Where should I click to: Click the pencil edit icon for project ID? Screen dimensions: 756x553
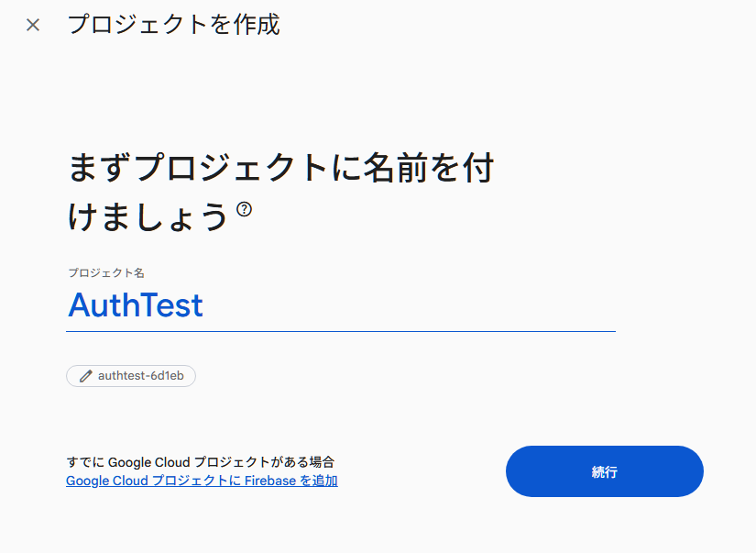86,376
